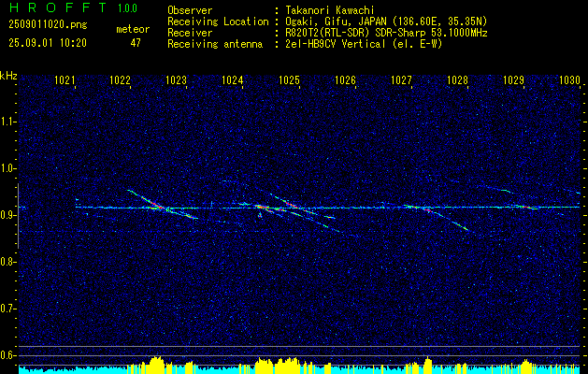Click the 0.6 kHz frequency label
This screenshot has height=374, width=588.
[7, 355]
